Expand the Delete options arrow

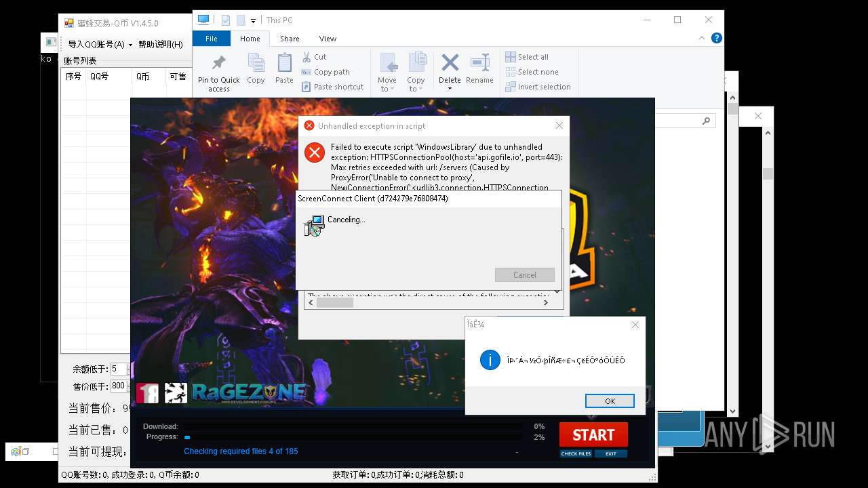pyautogui.click(x=450, y=89)
